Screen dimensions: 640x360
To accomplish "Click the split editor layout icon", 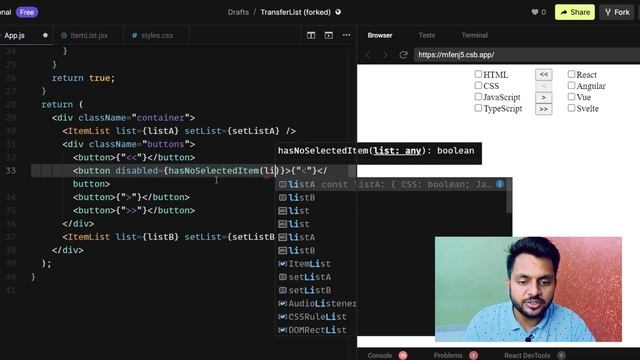I will [x=311, y=36].
